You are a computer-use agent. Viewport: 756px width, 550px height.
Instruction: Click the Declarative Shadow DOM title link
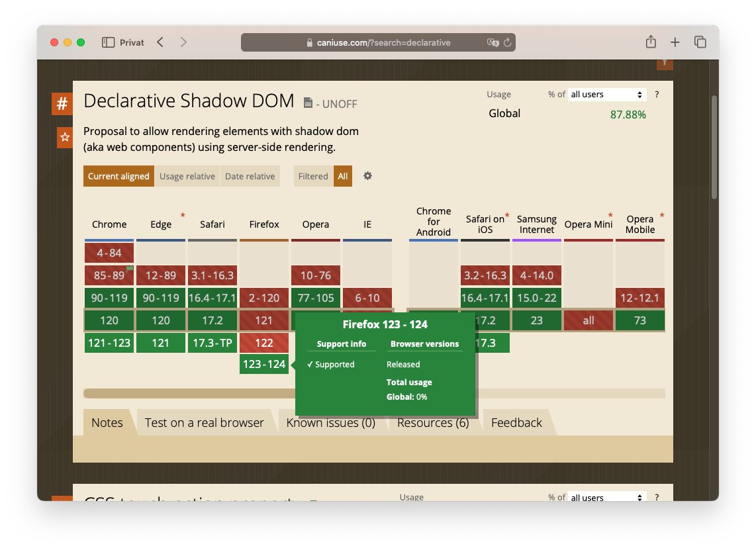189,101
